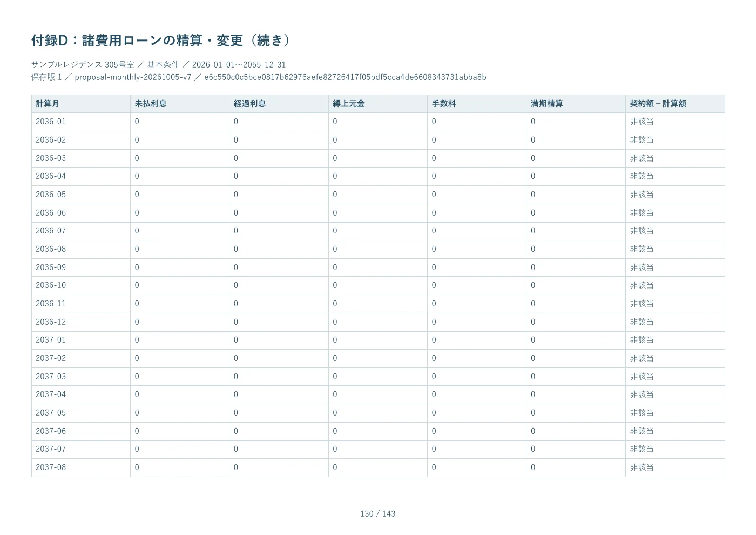Viewport: 756px width, 535px height.
Task: Select the 2036-01 row month cell
Action: pyautogui.click(x=80, y=122)
